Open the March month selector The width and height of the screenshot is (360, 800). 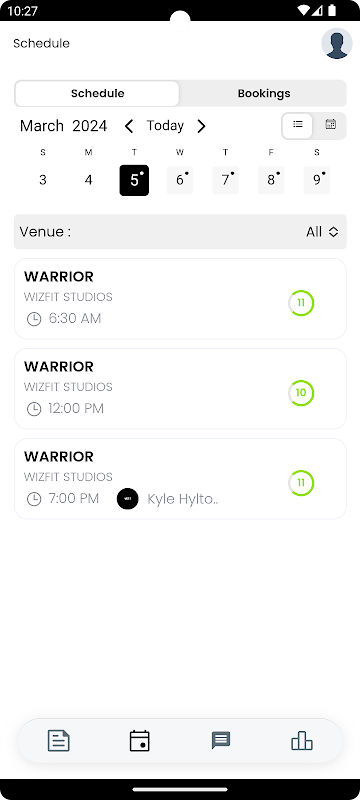point(42,126)
